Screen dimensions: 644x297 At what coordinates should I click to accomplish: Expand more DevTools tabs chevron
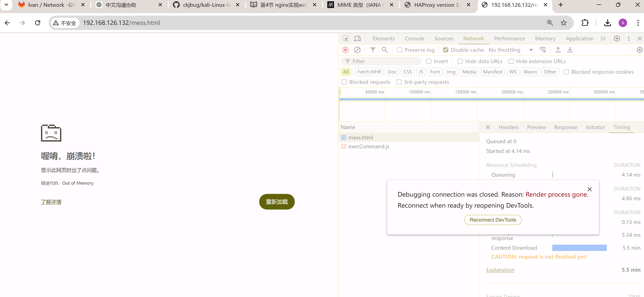coord(603,38)
